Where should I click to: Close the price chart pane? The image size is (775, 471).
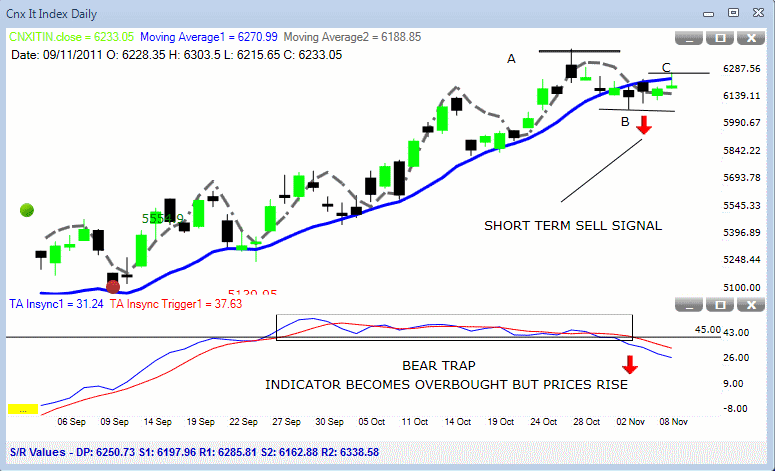[751, 38]
